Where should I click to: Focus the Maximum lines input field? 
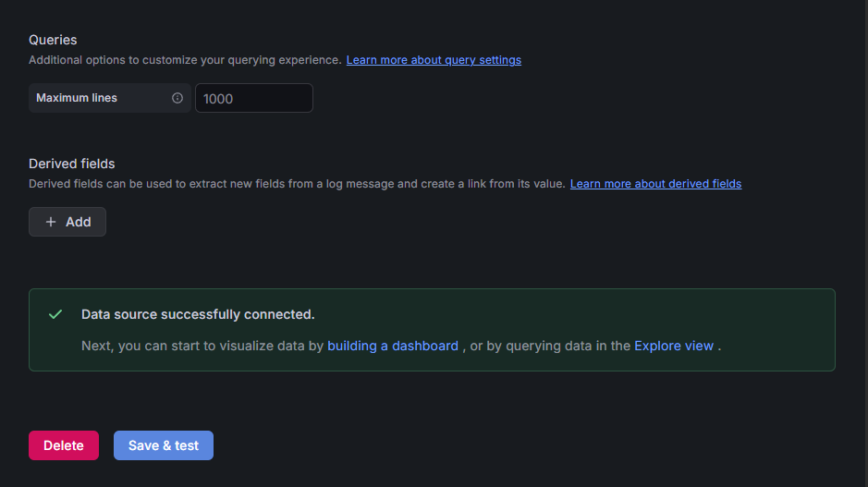pyautogui.click(x=253, y=98)
